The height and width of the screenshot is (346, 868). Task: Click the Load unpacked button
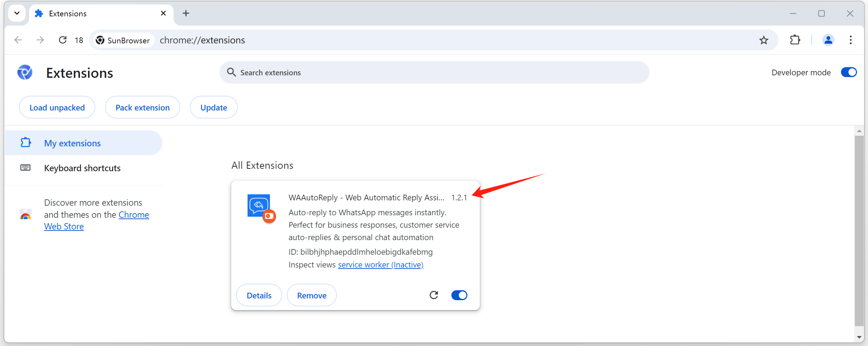[57, 107]
